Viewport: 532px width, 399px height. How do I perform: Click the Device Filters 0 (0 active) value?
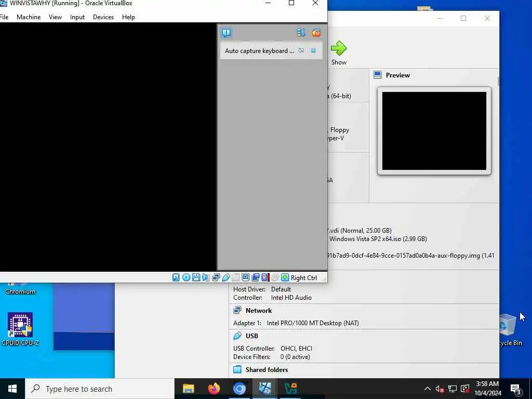[x=295, y=357]
